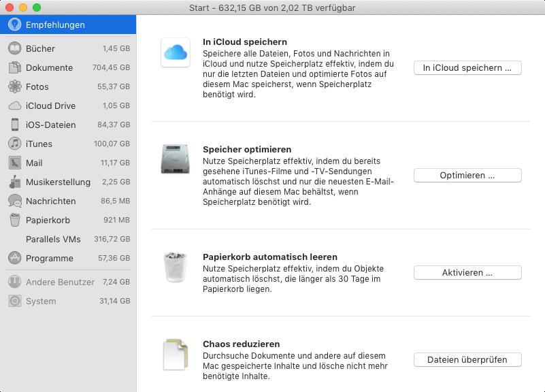Activate automatic trash emptying via Aktivieren
545x392 pixels.
coord(467,272)
